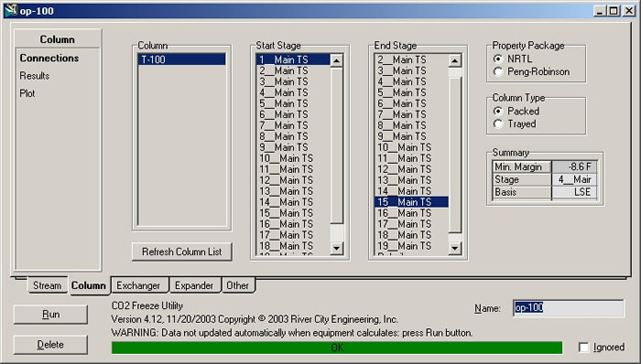Click the Start Stage scroll-down arrow
641x364 pixels.
click(x=336, y=248)
